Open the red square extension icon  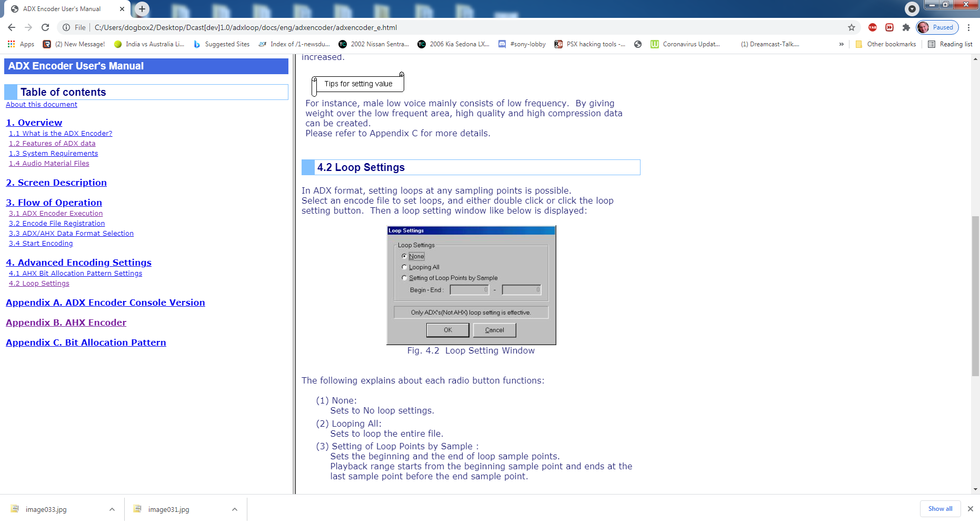(889, 27)
